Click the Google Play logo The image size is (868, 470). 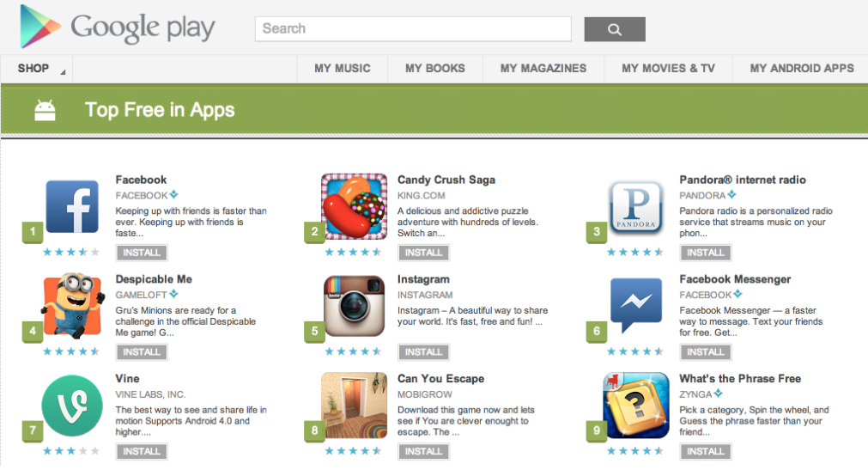coord(118,27)
